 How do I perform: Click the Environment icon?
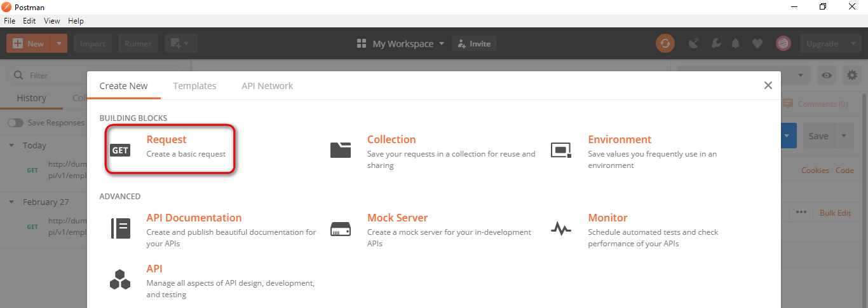pyautogui.click(x=561, y=150)
